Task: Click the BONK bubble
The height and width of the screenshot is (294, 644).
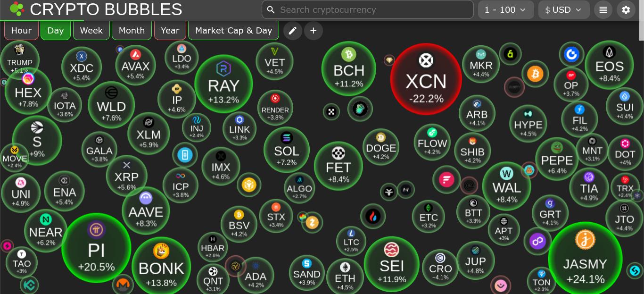Action: (161, 266)
